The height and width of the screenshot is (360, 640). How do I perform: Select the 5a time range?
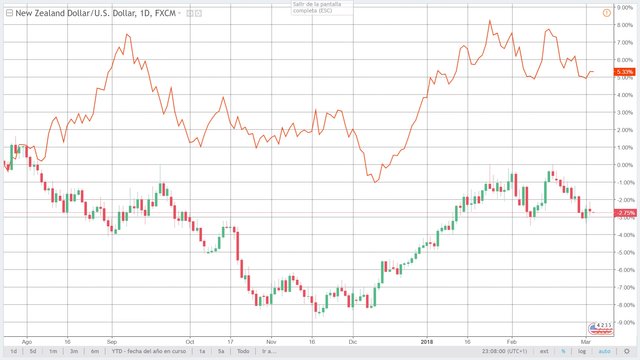tap(221, 351)
